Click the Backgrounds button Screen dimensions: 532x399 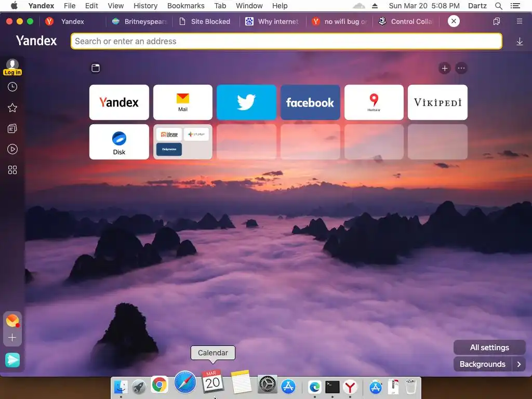click(x=483, y=364)
